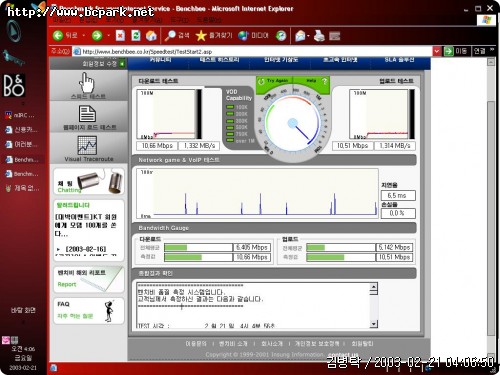The width and height of the screenshot is (500, 375).
Task: Click the B&O logo icon on sidebar
Action: 14,85
